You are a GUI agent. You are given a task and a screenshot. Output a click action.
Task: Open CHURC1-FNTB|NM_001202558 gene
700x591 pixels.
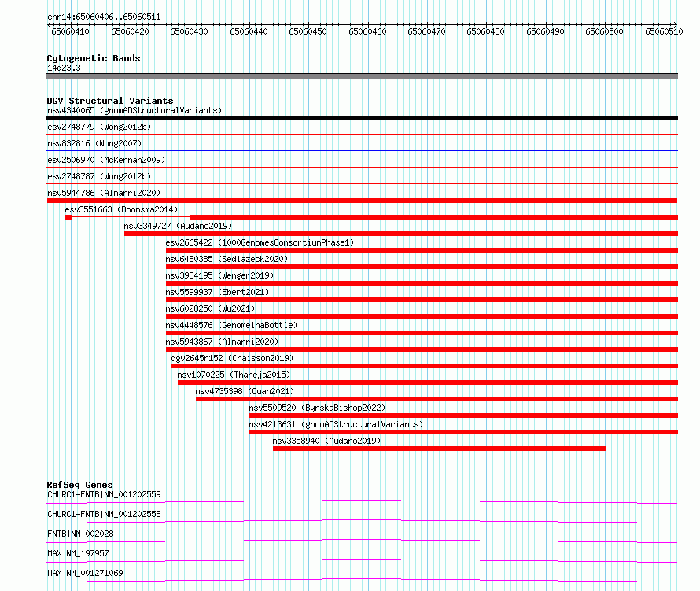click(104, 514)
